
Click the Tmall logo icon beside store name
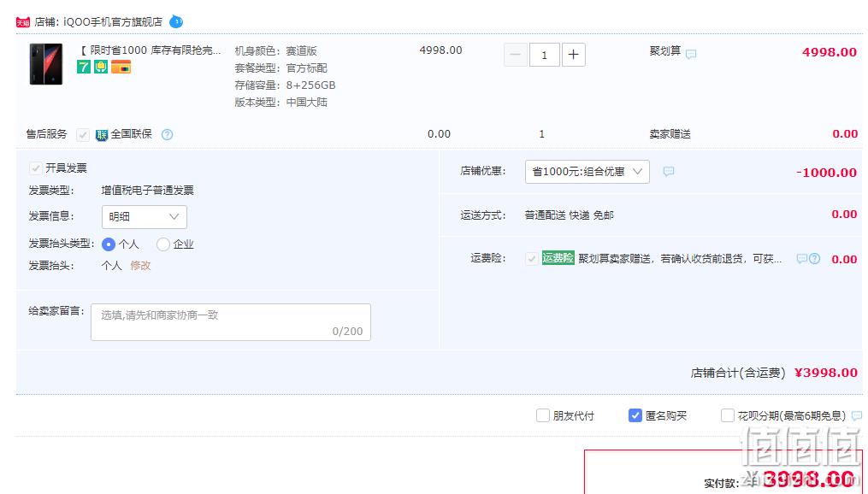[x=23, y=22]
